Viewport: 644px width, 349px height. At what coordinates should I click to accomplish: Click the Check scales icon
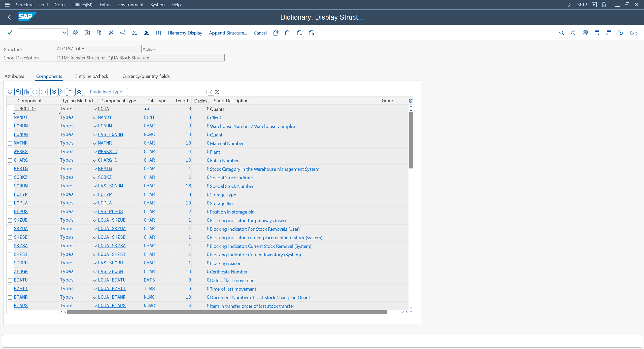pos(99,33)
